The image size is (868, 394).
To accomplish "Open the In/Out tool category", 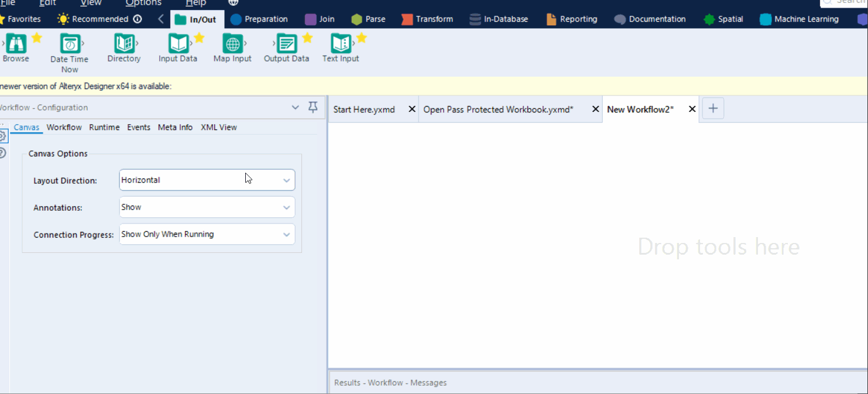I will (x=197, y=19).
